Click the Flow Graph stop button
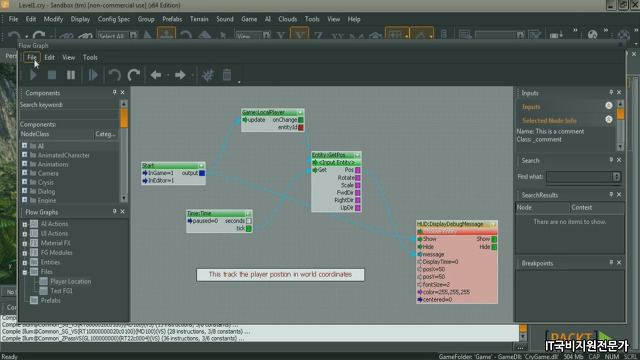Screen dimensions: 640x360 [x=52, y=75]
